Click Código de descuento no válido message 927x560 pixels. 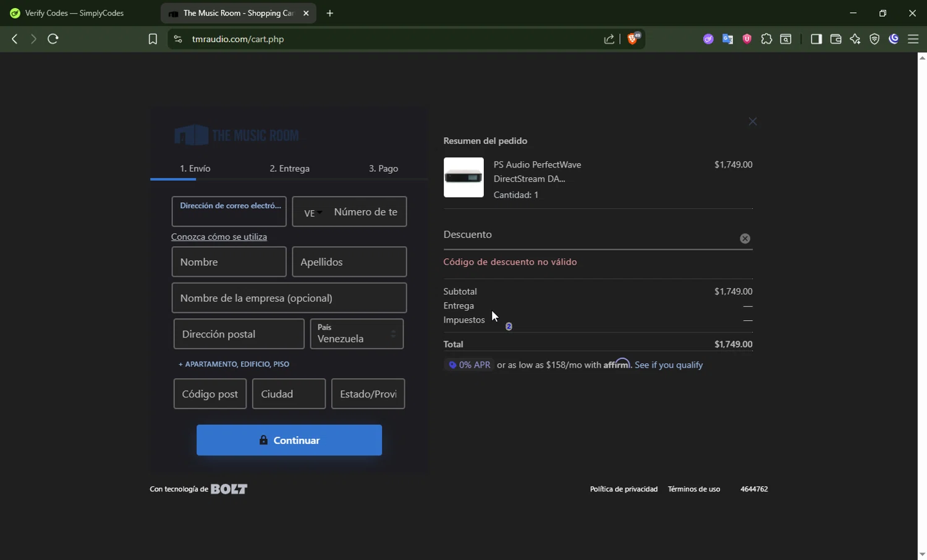point(510,262)
